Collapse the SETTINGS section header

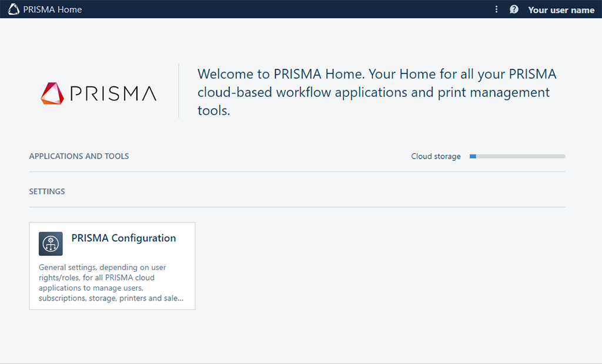pyautogui.click(x=47, y=191)
